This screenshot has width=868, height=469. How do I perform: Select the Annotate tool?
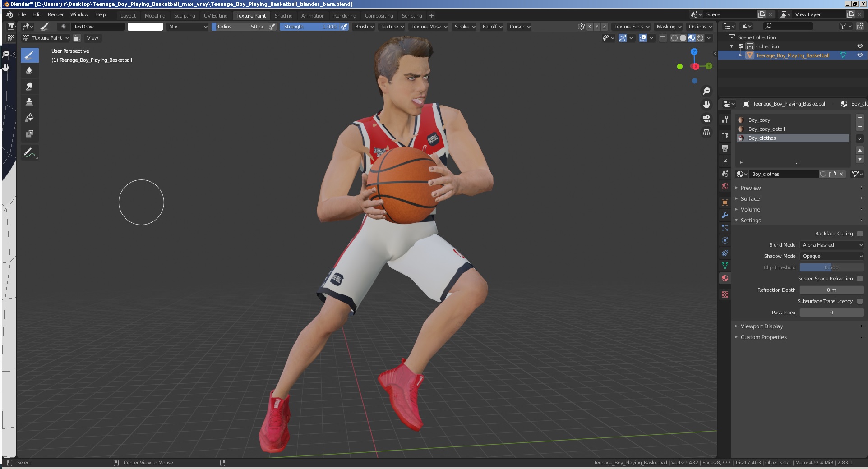(x=29, y=153)
